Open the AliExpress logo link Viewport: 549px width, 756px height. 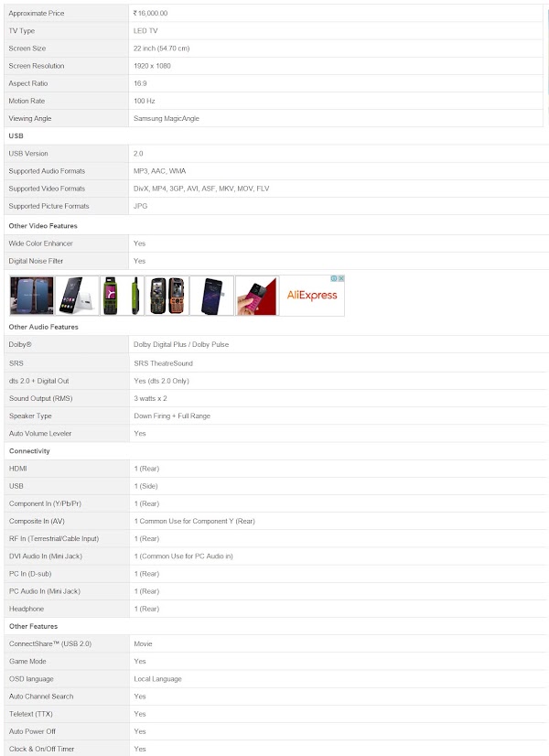312,296
